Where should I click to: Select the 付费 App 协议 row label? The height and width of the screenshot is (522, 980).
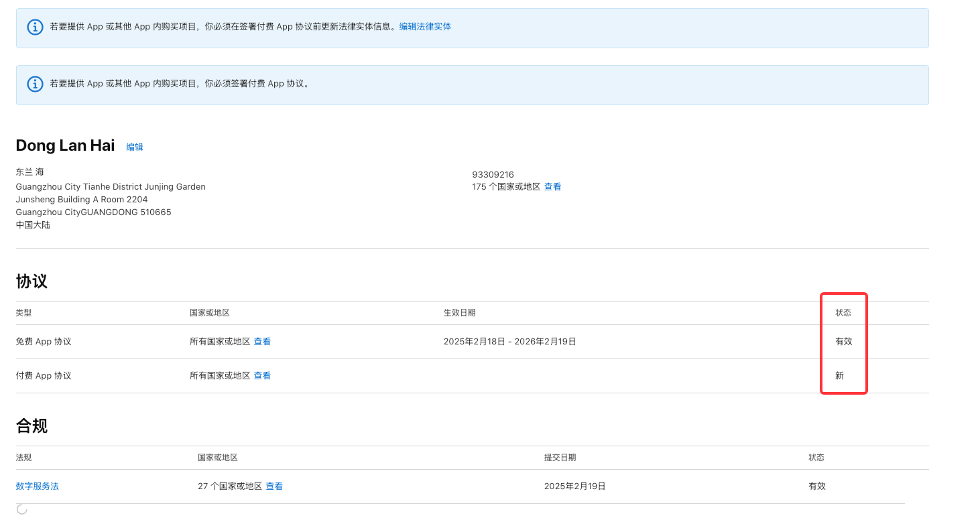(x=44, y=376)
